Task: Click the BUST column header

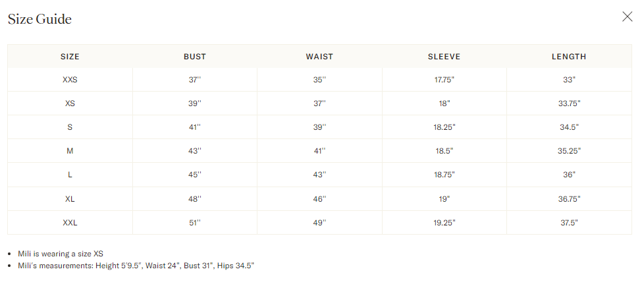Action: pos(195,57)
